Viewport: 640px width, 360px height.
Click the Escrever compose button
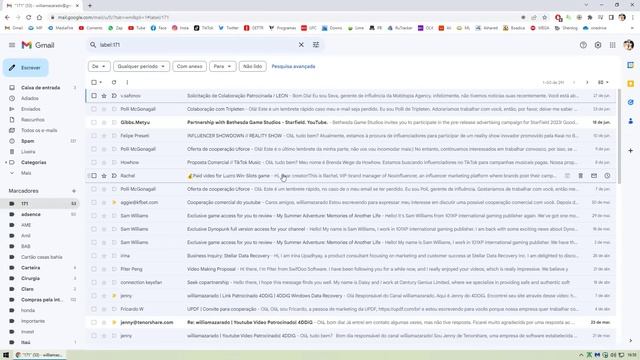(x=26, y=68)
